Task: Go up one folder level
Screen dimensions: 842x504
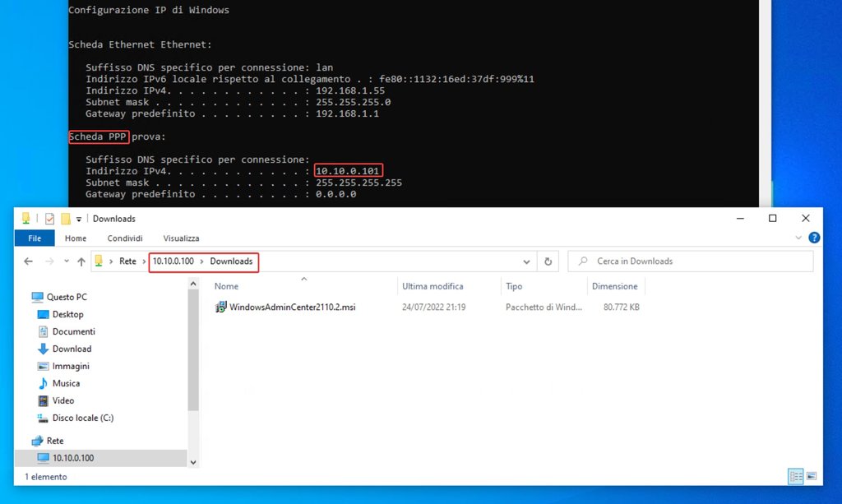Action: [81, 261]
